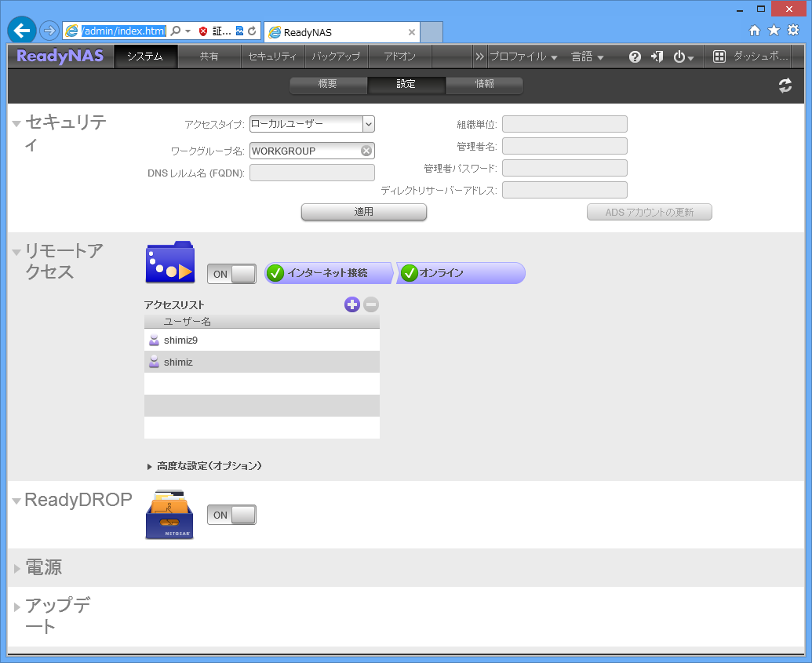
Task: Add a user with the plus icon
Action: point(352,304)
